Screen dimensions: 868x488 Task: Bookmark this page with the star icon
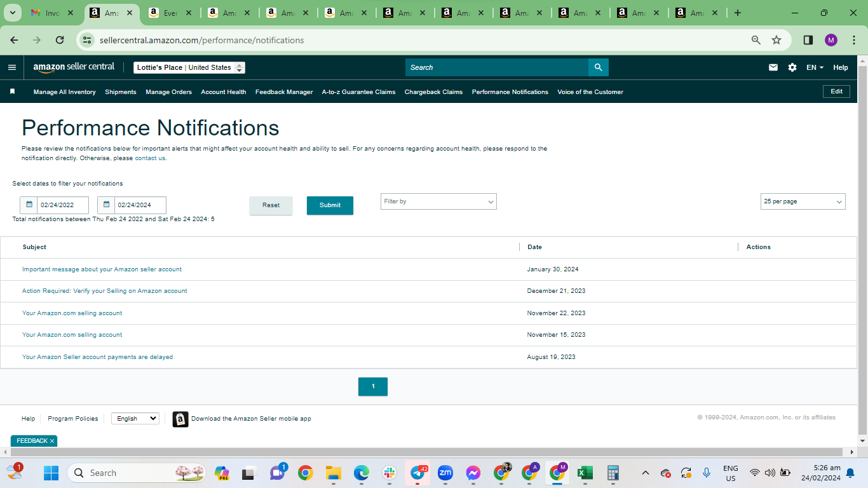(x=776, y=40)
